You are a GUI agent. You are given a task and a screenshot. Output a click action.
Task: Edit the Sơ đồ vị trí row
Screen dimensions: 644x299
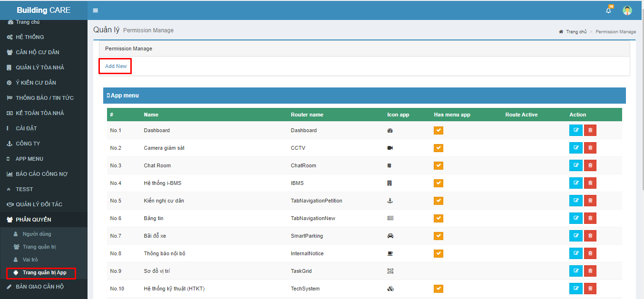click(576, 271)
